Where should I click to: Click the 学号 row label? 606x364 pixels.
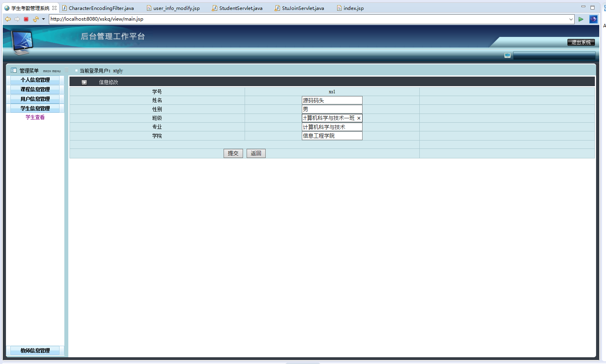tap(157, 92)
